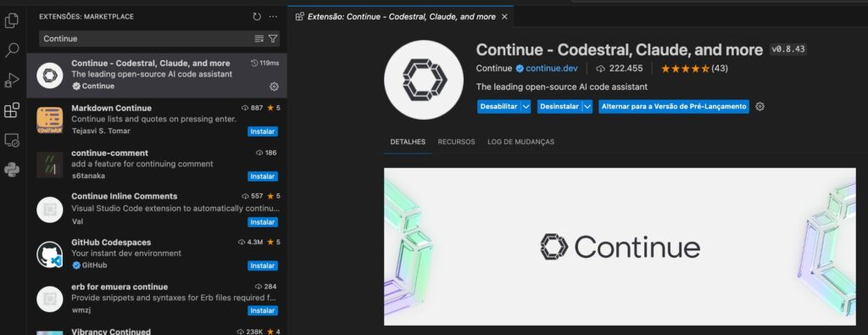The width and height of the screenshot is (868, 335).
Task: Switch to the DETALHES tab
Action: 408,142
